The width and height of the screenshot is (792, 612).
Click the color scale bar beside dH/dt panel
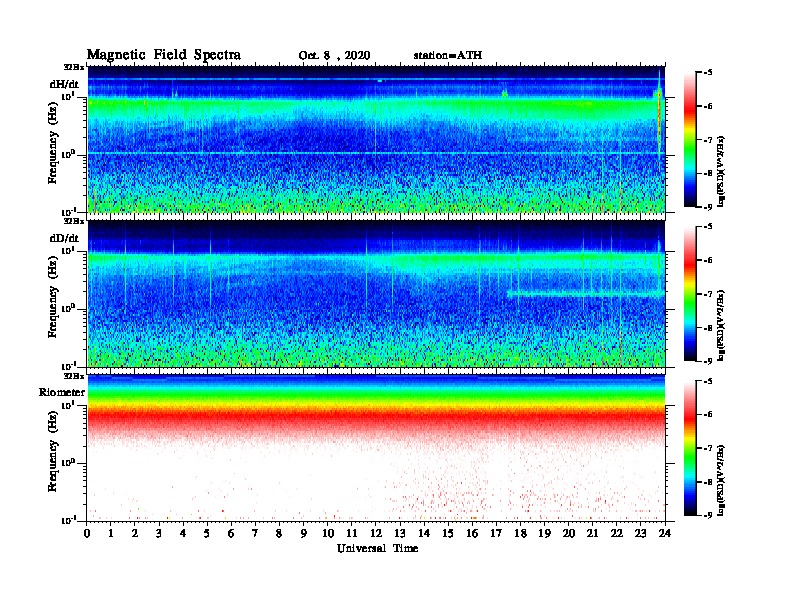pyautogui.click(x=690, y=139)
